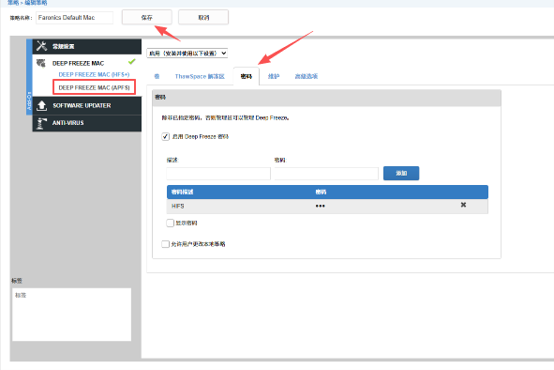Open the SOFTWARE UPDATER section
Image resolution: width=554 pixels, height=370 pixels.
tap(87, 105)
